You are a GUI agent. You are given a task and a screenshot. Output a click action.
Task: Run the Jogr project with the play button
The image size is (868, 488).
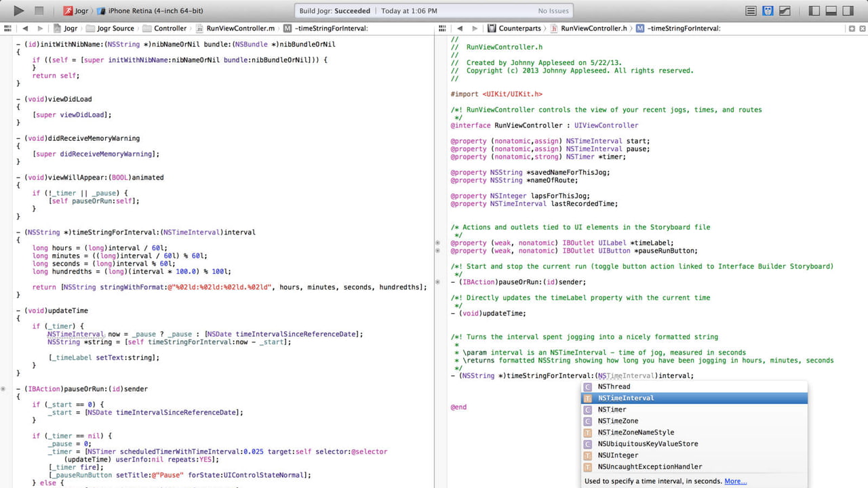click(x=19, y=11)
